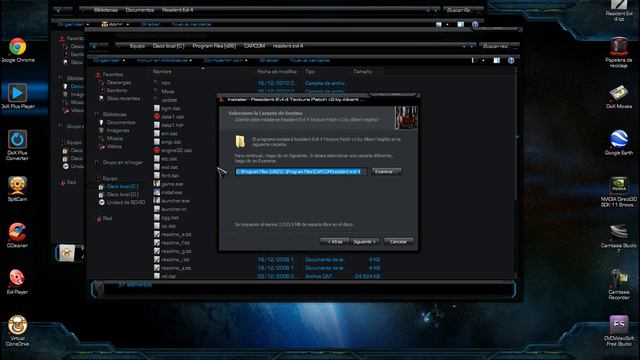Select Música library in front navigation pane
The height and width of the screenshot is (360, 640).
tap(115, 139)
